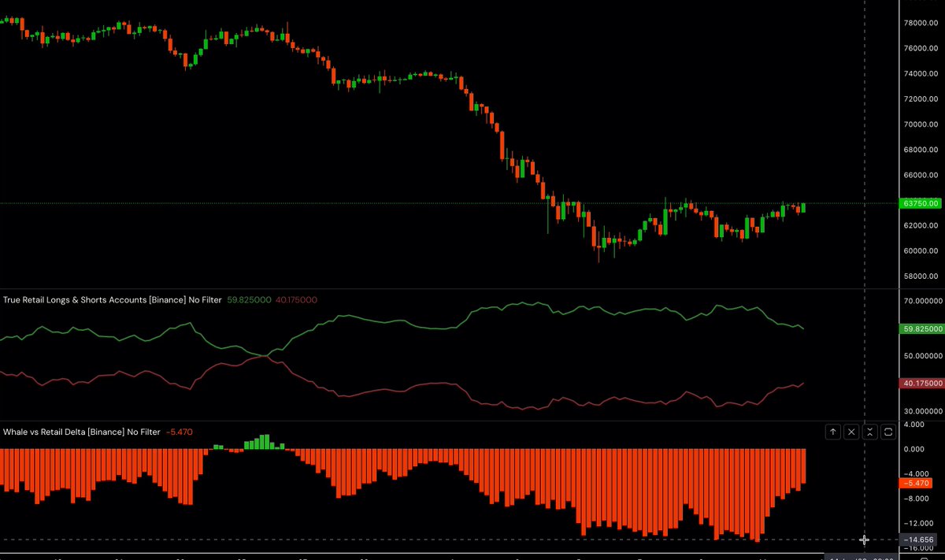The width and height of the screenshot is (945, 560).
Task: Click the 70.000000 retail axis label
Action: 921,301
